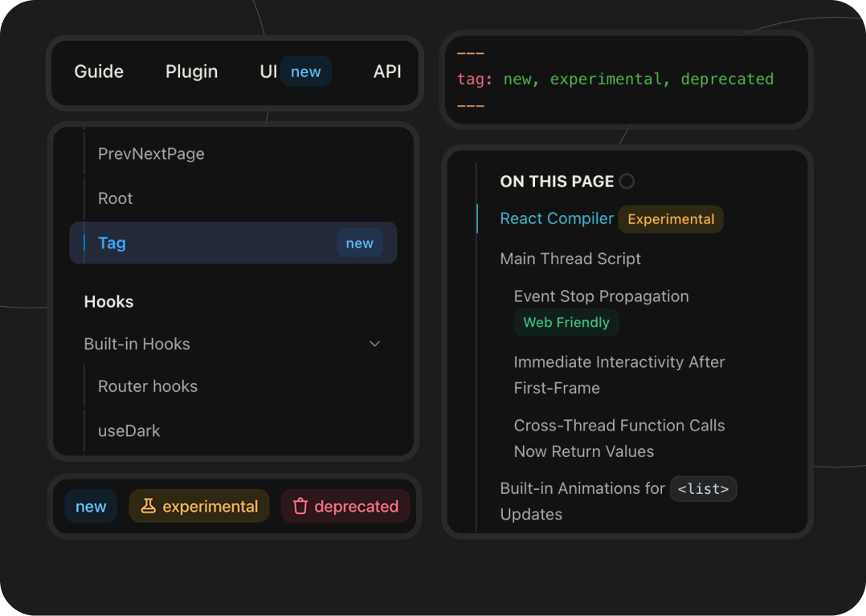Open the React Compiler section link
The image size is (866, 616).
pos(557,218)
